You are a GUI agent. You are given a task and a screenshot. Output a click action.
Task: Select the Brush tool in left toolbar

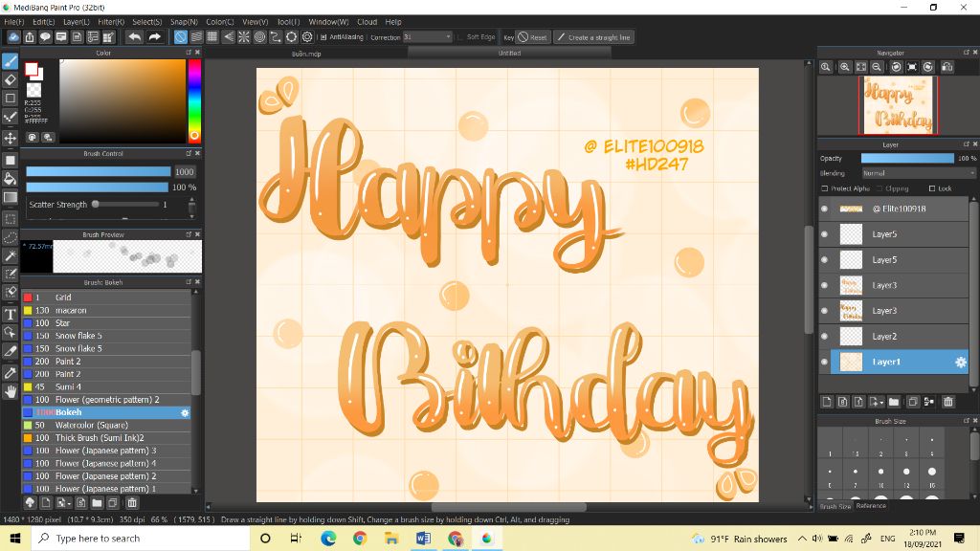(x=10, y=61)
